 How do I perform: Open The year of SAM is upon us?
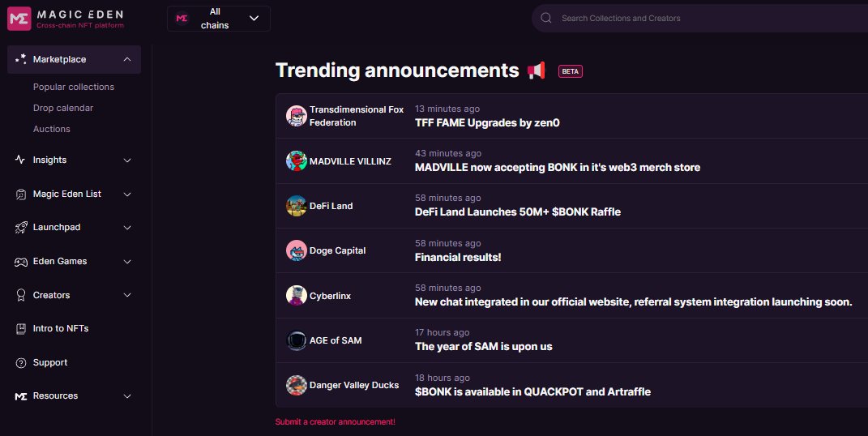pyautogui.click(x=484, y=347)
